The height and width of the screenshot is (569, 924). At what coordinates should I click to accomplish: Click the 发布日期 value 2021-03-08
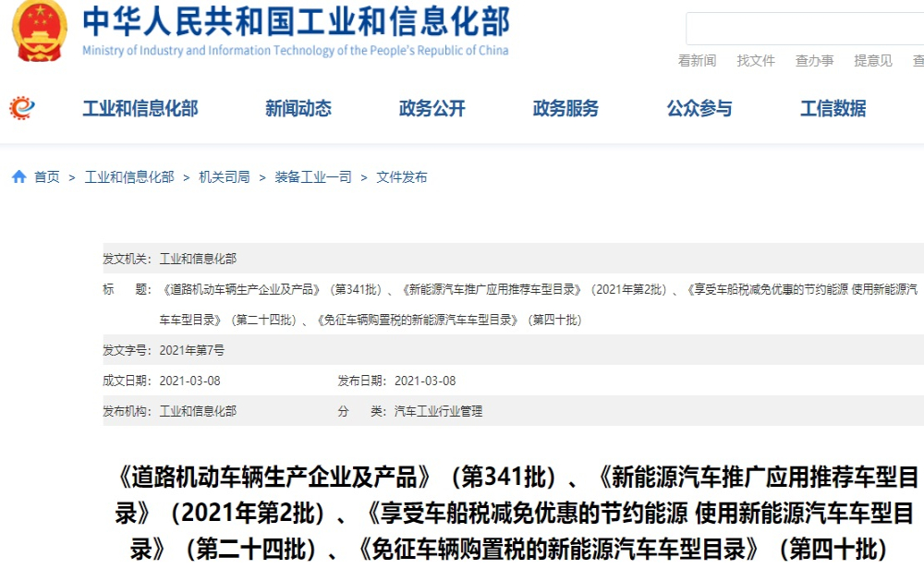click(x=425, y=381)
